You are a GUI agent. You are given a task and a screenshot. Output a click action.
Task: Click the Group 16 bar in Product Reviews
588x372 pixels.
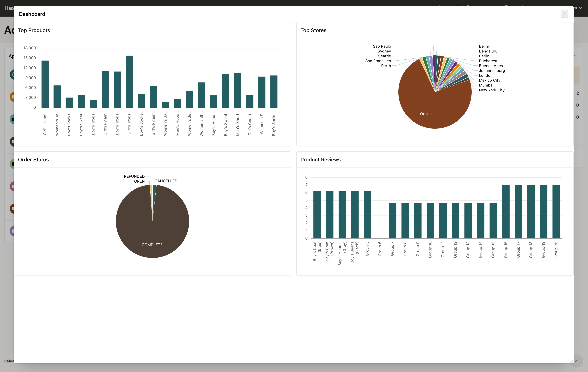pyautogui.click(x=506, y=212)
